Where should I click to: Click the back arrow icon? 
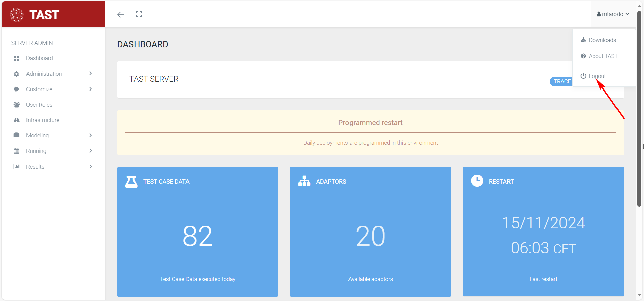121,14
